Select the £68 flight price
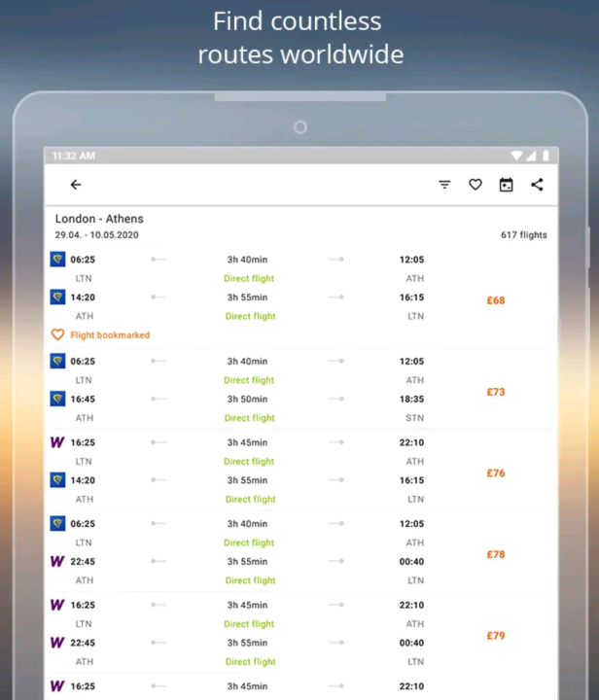This screenshot has width=599, height=700. coord(496,300)
